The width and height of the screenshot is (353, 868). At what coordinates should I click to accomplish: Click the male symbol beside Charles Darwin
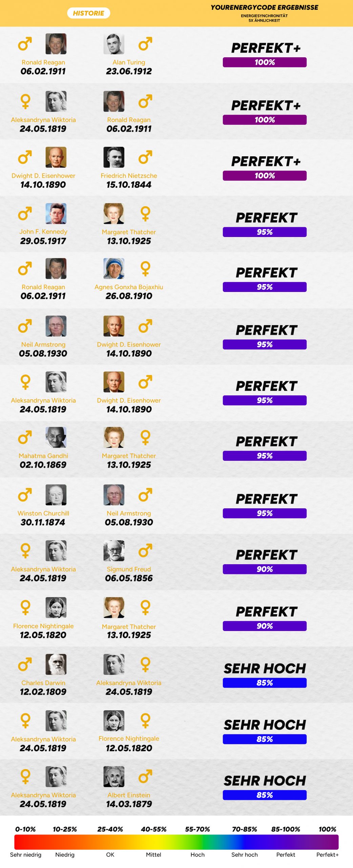tap(25, 664)
